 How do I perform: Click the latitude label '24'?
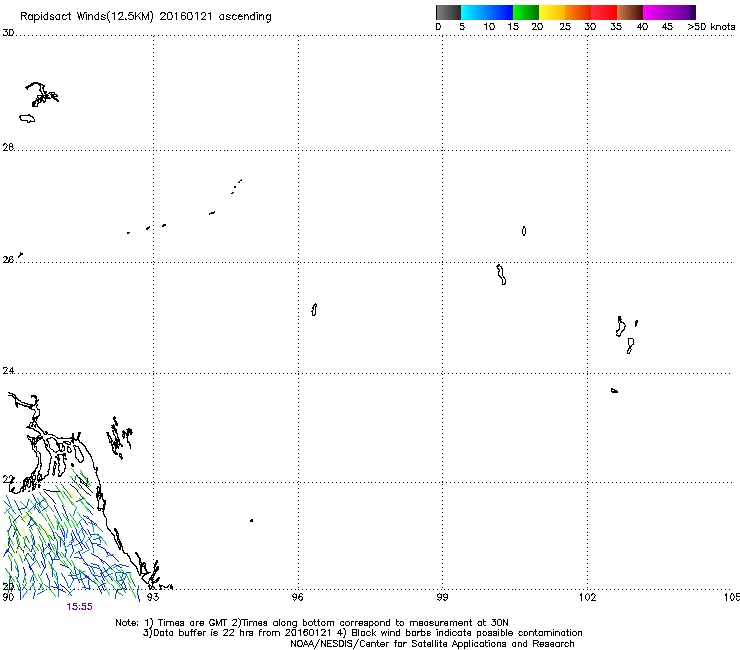click(8, 371)
